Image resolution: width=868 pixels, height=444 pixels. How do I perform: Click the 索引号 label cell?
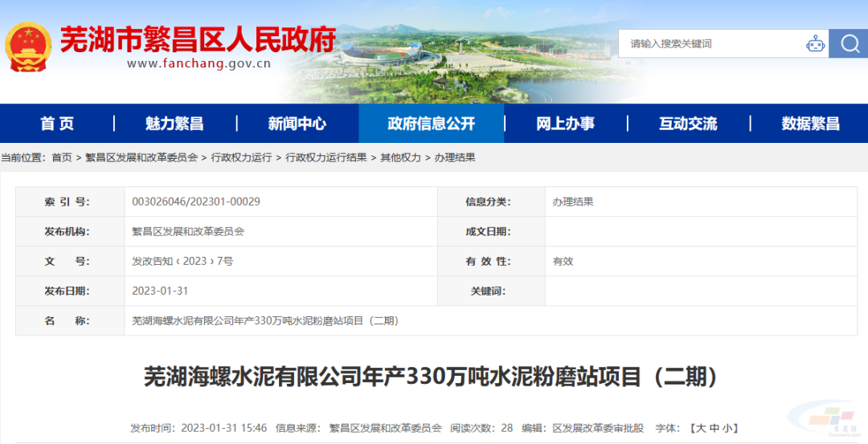[x=70, y=202]
